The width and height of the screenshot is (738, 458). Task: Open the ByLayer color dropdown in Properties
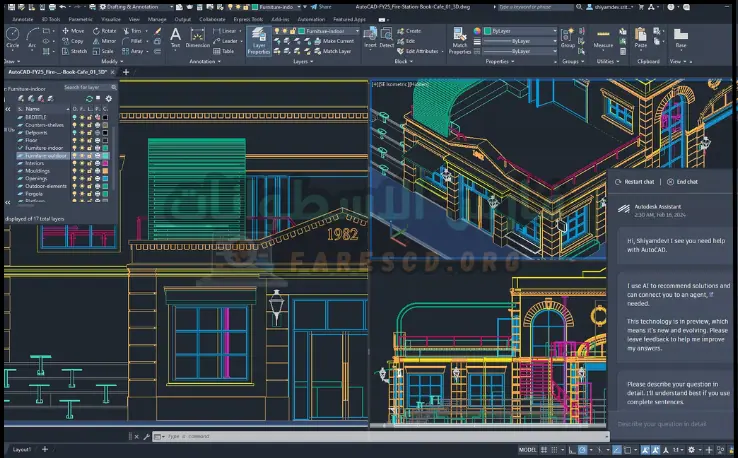[521, 31]
